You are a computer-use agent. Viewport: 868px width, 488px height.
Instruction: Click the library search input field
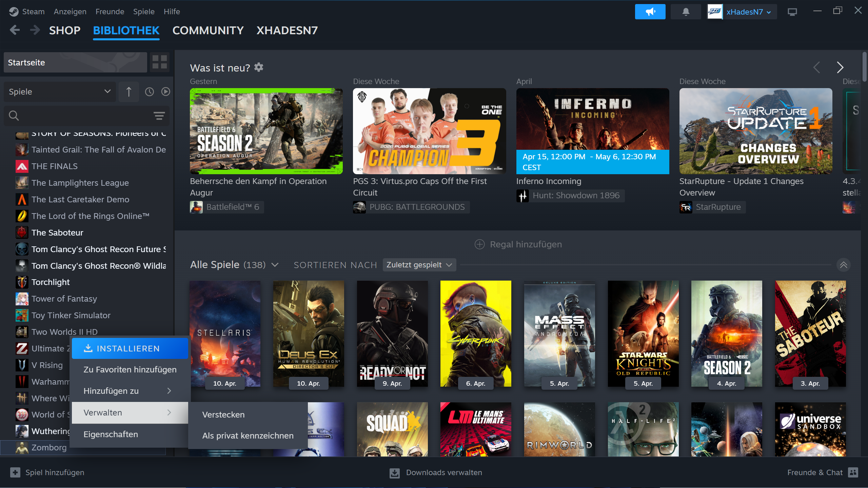[86, 116]
